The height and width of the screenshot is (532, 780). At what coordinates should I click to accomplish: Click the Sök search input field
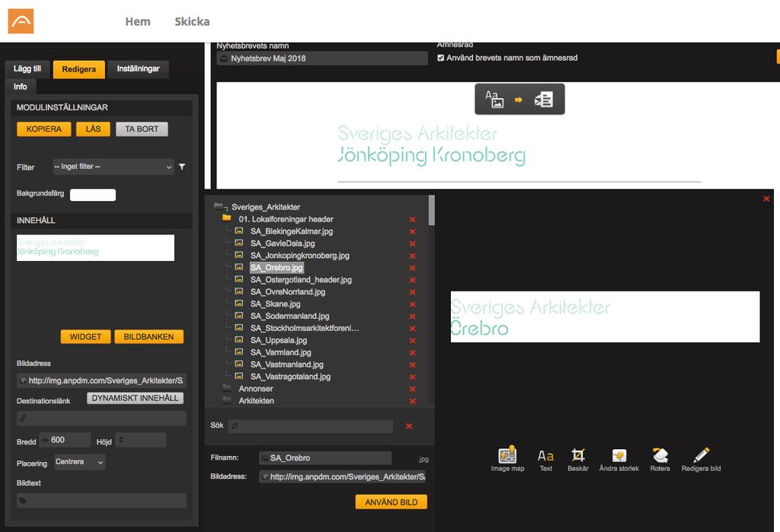pos(311,426)
